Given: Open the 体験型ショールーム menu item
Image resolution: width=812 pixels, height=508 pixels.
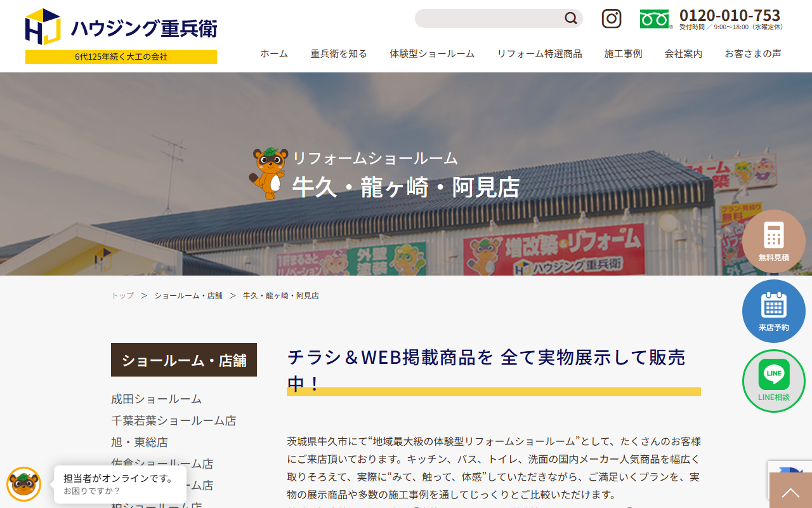Looking at the screenshot, I should tap(432, 54).
